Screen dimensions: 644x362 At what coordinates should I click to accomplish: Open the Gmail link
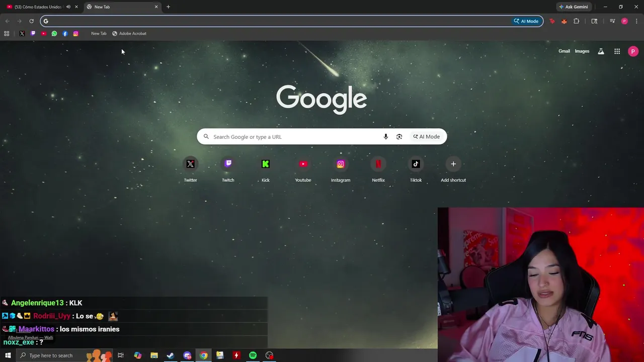(564, 51)
